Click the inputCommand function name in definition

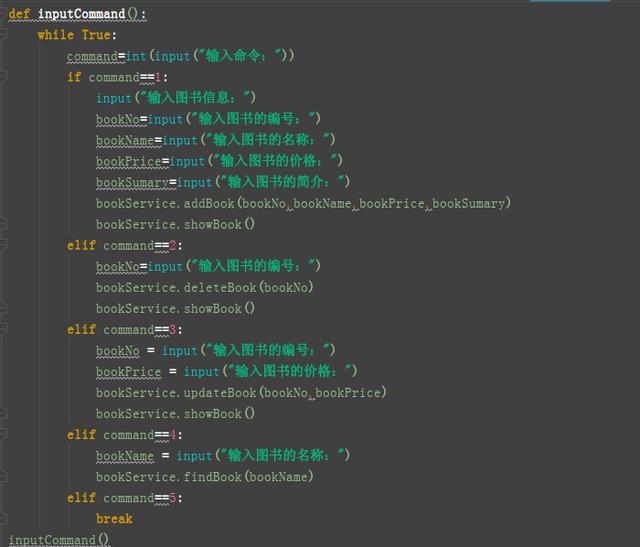click(x=81, y=14)
